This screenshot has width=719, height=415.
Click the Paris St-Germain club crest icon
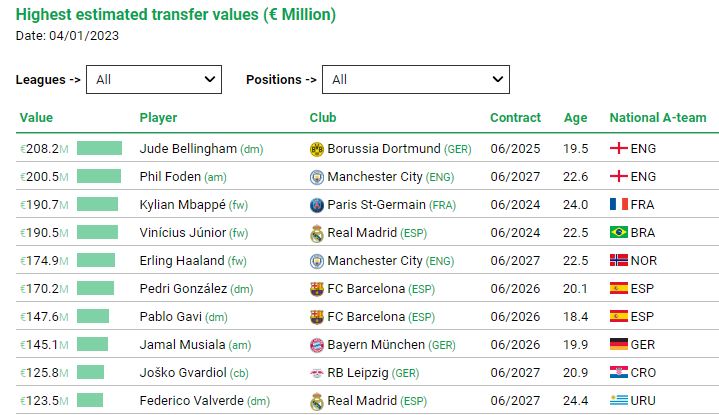tap(317, 205)
